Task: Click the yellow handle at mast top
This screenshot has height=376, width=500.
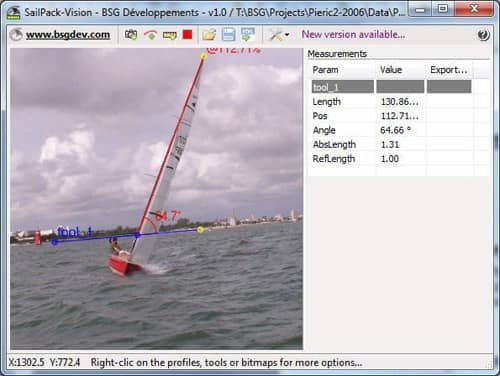Action: [203, 56]
